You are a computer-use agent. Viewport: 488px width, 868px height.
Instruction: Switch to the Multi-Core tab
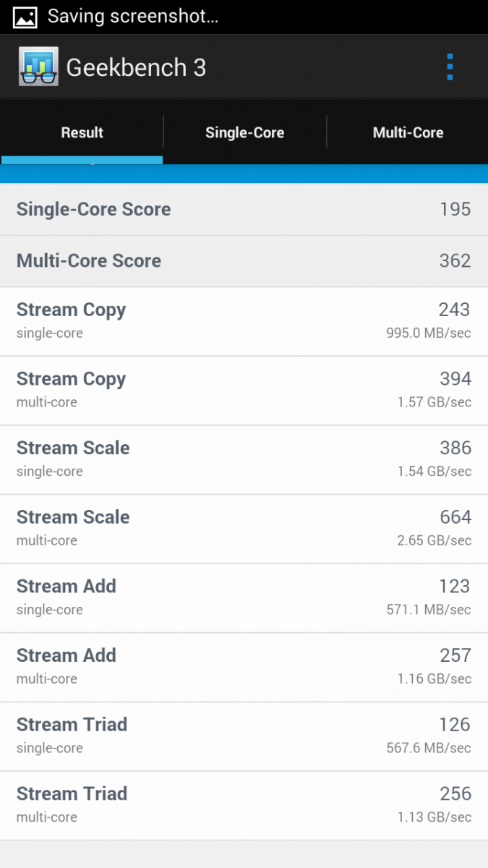tap(408, 132)
